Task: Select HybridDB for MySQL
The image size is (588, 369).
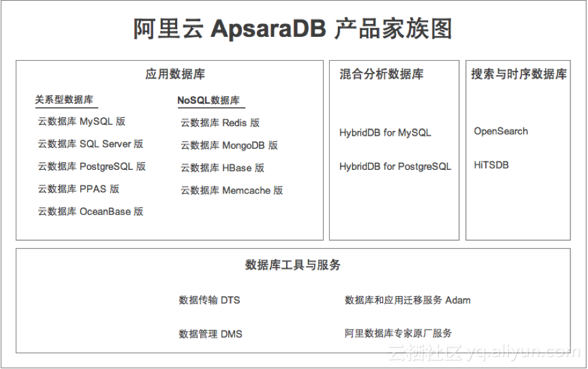Action: click(385, 133)
